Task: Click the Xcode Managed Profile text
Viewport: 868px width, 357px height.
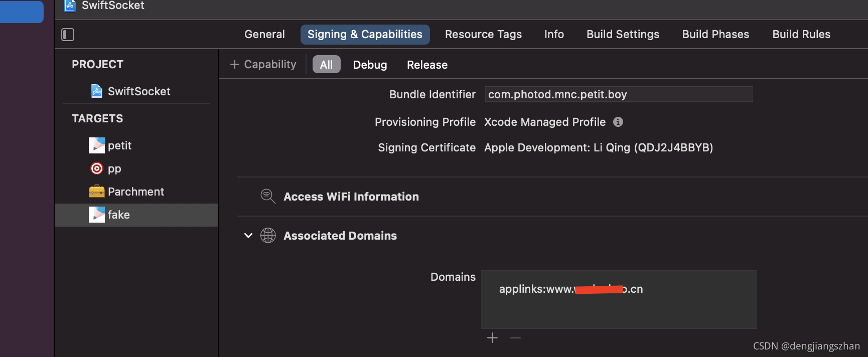Action: [545, 122]
